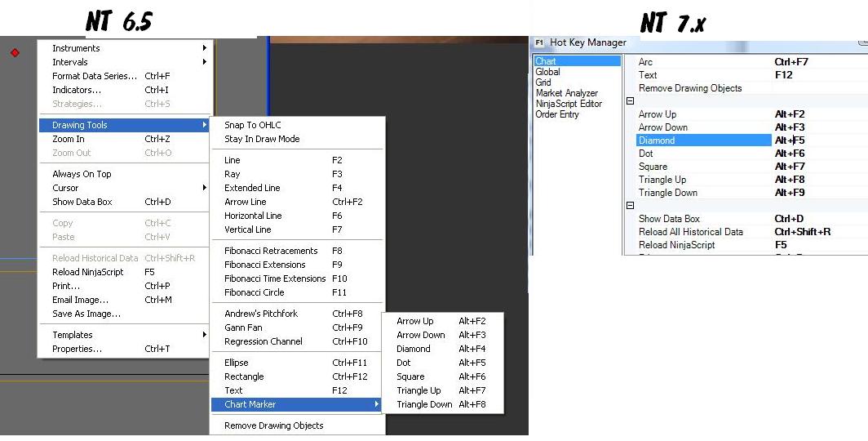Choose the Gann Fan tool

coord(298,327)
